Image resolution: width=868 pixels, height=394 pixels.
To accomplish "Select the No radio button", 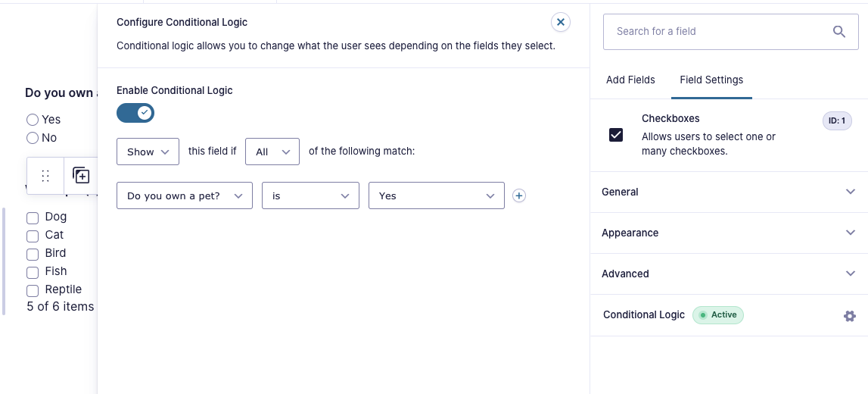I will [x=33, y=138].
